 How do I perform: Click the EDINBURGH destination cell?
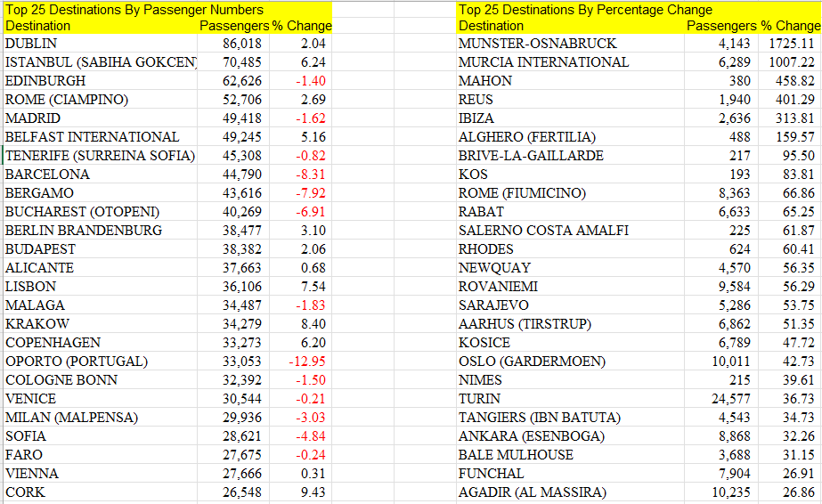tap(100, 81)
